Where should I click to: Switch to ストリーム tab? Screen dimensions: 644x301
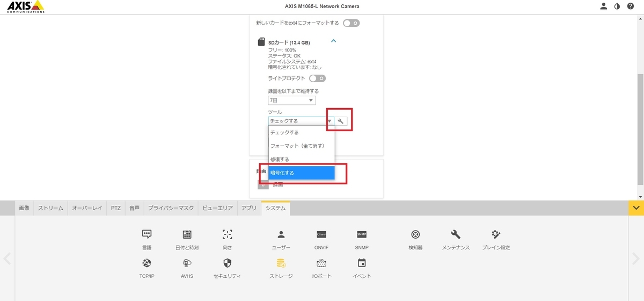point(50,208)
